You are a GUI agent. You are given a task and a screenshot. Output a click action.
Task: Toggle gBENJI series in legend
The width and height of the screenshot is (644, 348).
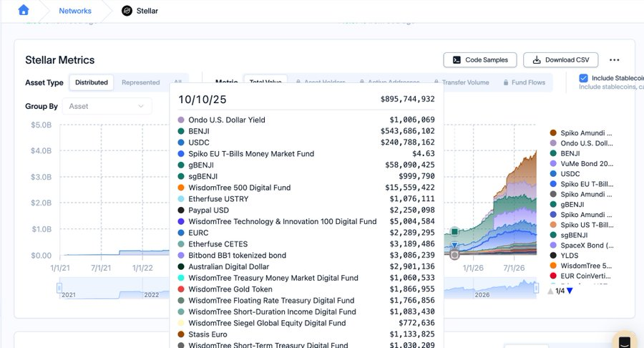[x=567, y=204]
